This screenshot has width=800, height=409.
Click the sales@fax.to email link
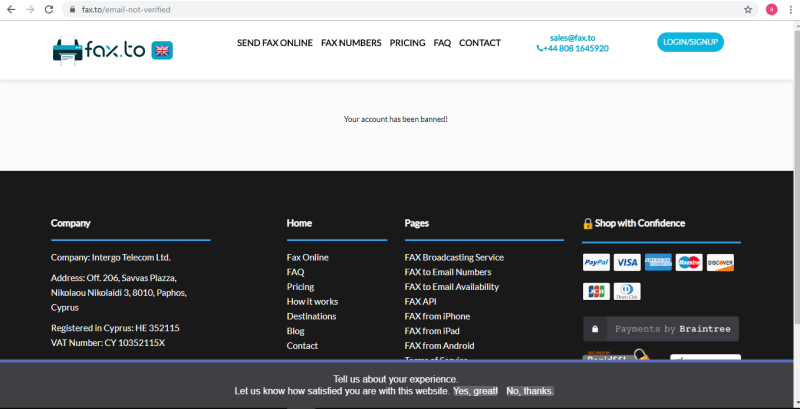(x=572, y=38)
